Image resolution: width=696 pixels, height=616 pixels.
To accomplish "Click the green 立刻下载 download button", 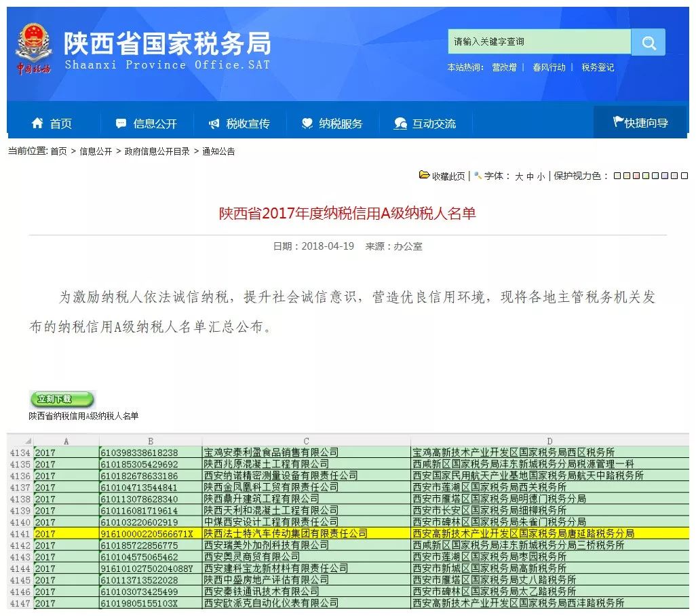I will tap(62, 399).
